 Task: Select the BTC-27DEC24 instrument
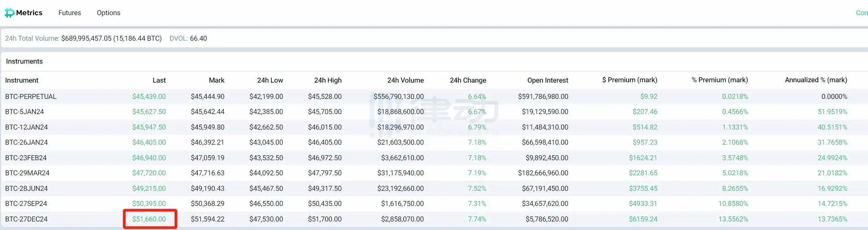26,219
